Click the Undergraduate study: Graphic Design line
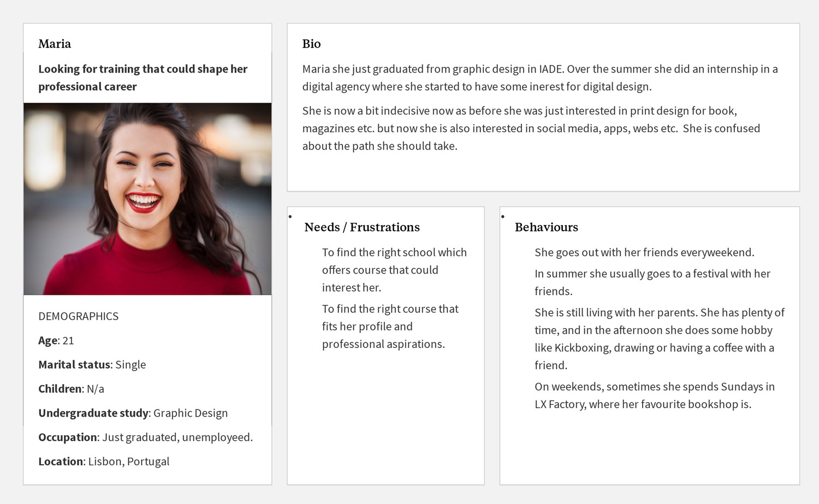 click(x=133, y=413)
